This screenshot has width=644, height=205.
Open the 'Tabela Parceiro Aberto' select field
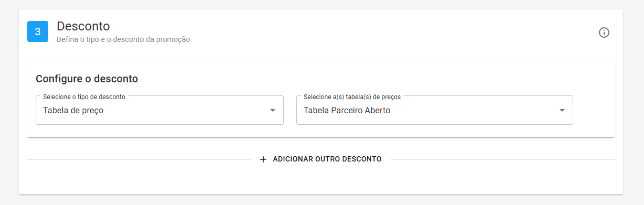point(434,110)
